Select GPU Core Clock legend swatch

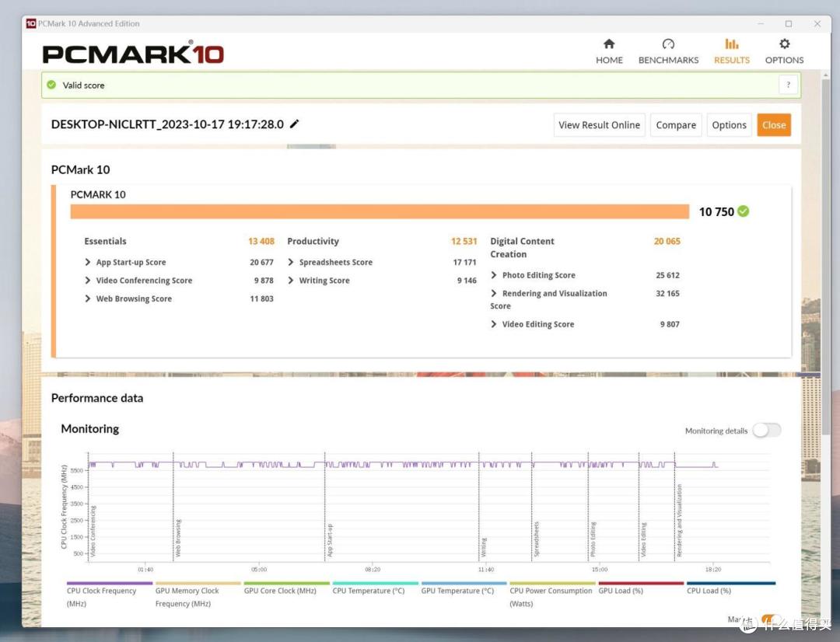[x=286, y=583]
